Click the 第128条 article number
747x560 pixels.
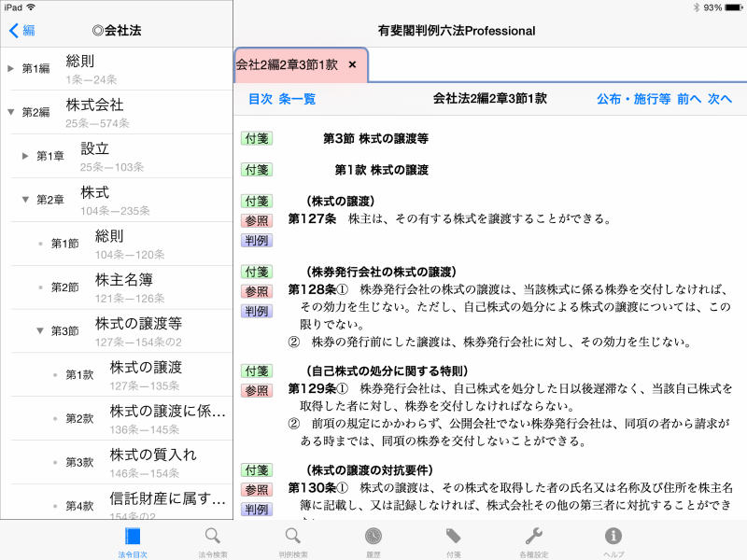click(x=312, y=289)
